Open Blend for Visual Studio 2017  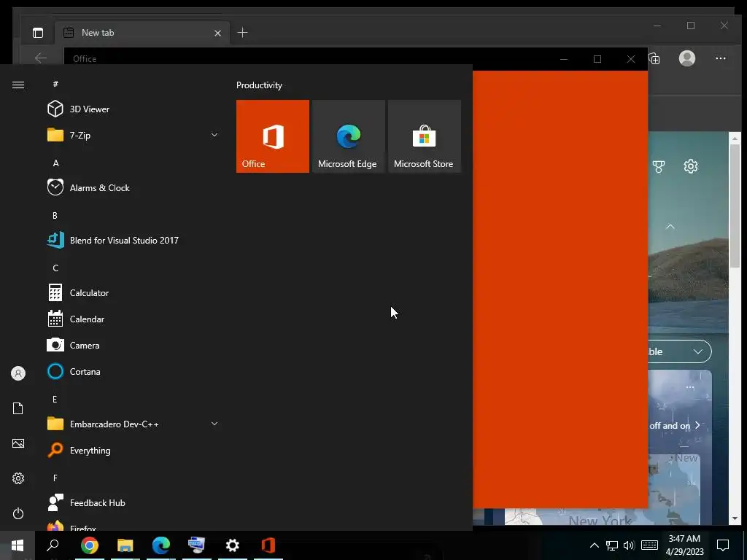(x=133, y=240)
